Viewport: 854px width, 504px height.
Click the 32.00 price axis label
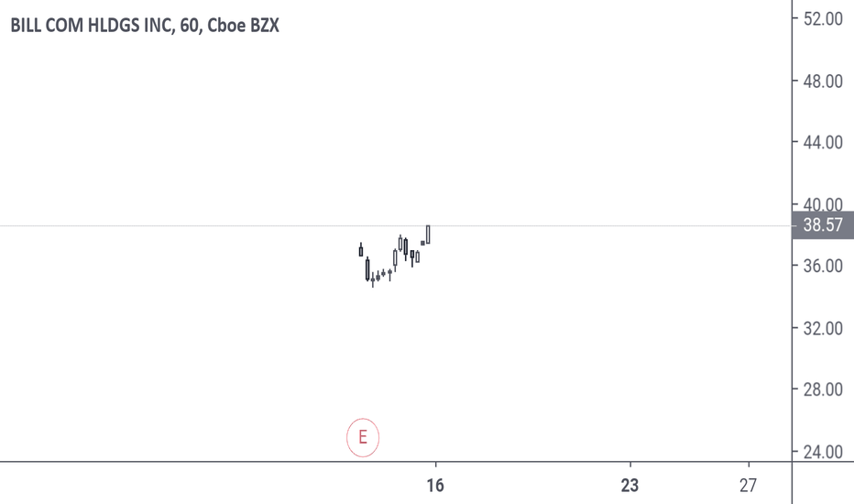823,328
